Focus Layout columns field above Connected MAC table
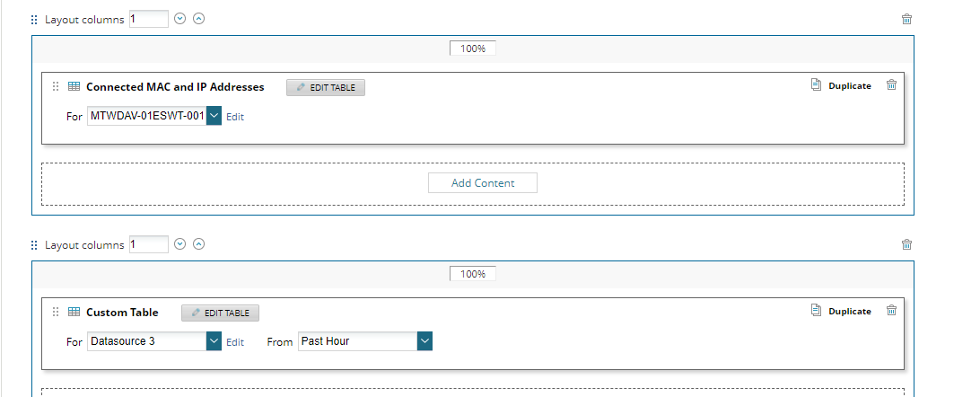This screenshot has height=397, width=980. click(x=148, y=19)
